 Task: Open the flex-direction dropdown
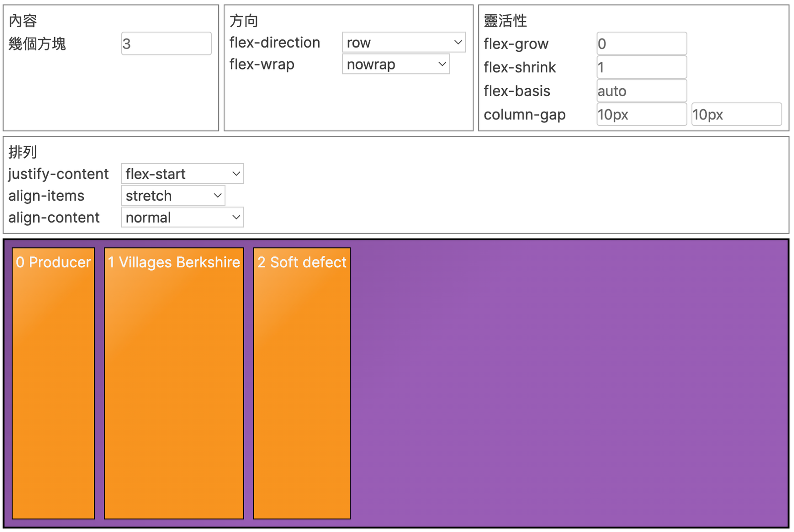pos(403,43)
